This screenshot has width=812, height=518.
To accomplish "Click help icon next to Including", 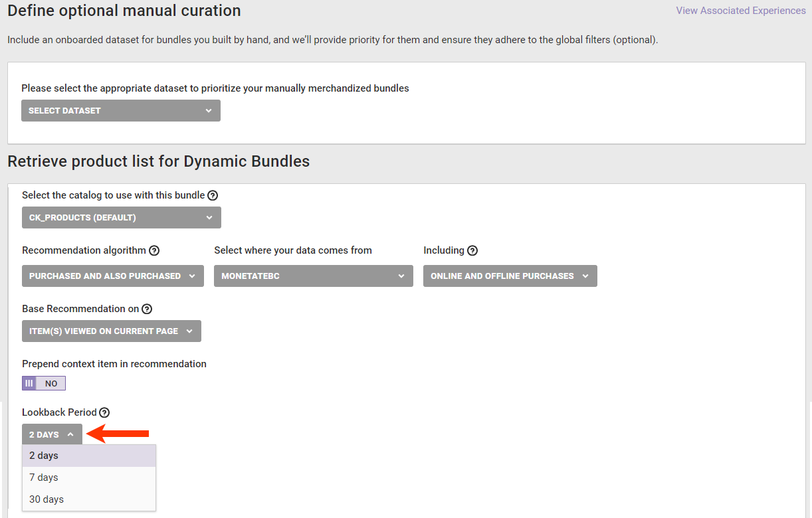I will pos(472,250).
